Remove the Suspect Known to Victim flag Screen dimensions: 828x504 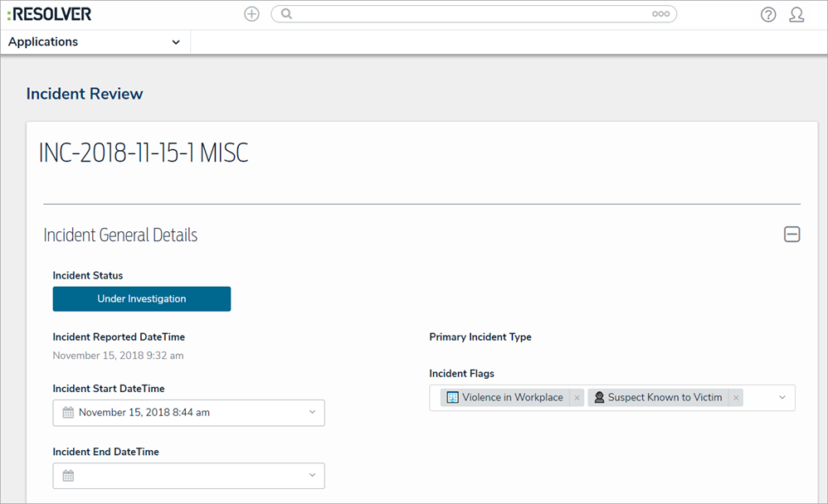coord(736,398)
